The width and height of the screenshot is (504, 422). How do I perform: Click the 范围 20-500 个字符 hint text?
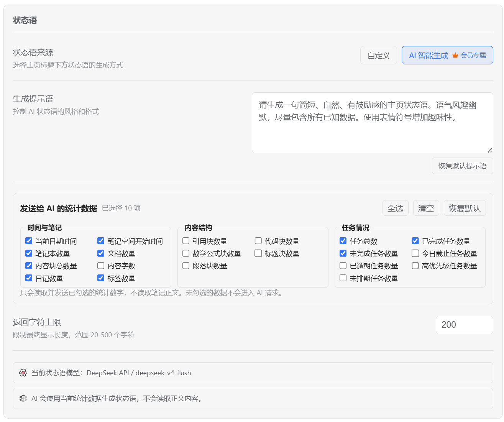[x=105, y=335]
